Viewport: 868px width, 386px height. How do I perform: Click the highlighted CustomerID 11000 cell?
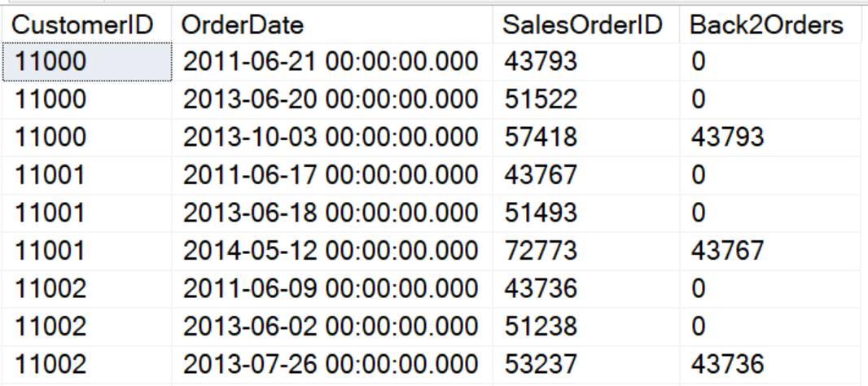point(86,62)
